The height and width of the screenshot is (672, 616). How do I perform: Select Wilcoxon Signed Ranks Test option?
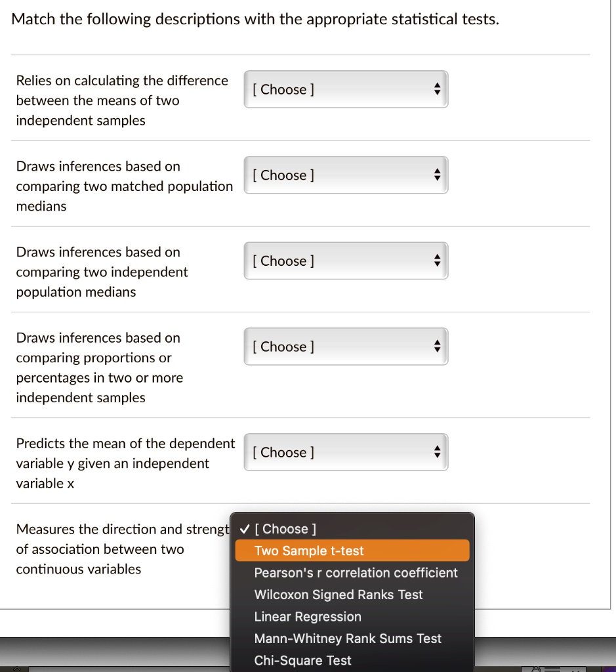339,595
